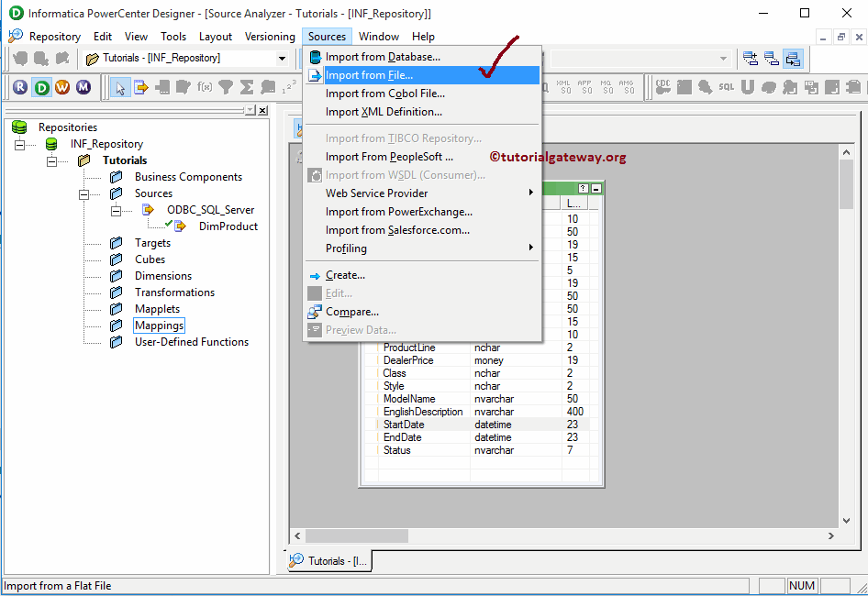Collapse the ODBC_SQL_Server node
Image resolution: width=868 pixels, height=596 pixels.
pyautogui.click(x=117, y=210)
